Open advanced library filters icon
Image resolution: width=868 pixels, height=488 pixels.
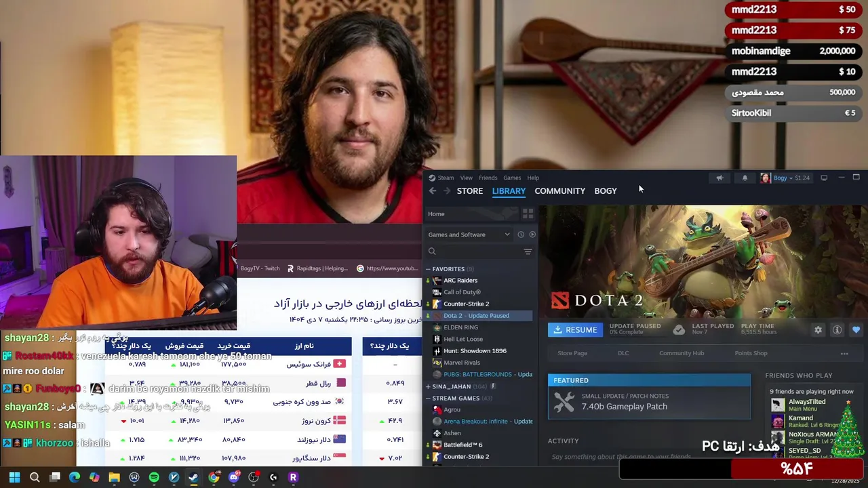[x=528, y=251]
